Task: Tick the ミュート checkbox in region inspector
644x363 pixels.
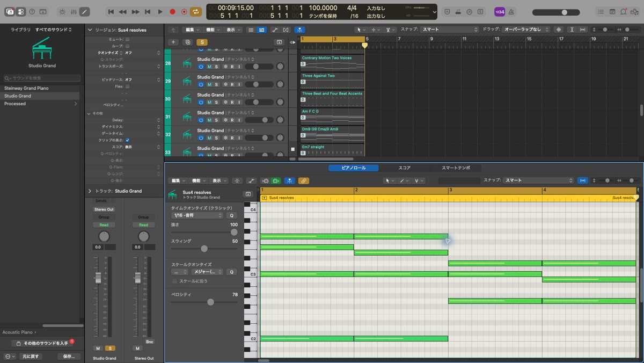Action: click(x=127, y=40)
